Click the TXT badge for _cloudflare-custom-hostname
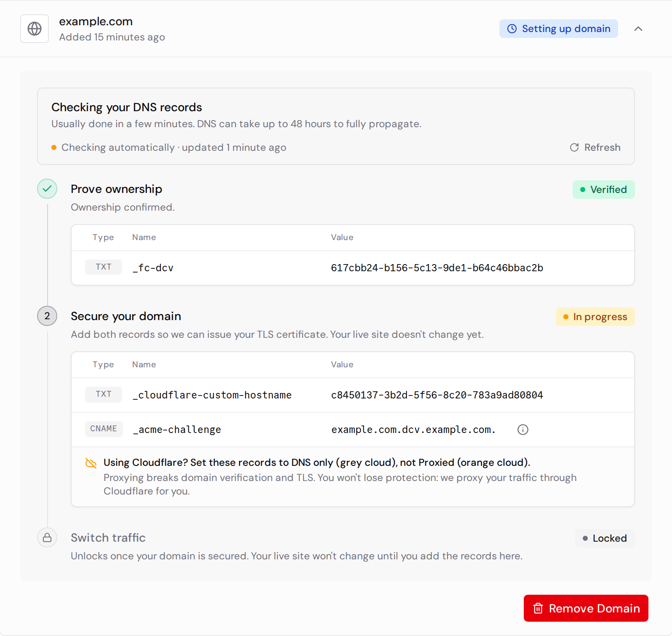The image size is (672, 636). (x=104, y=394)
